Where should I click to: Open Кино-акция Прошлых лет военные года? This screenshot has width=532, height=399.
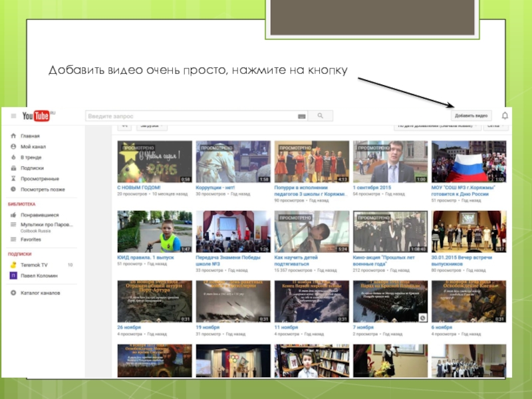pos(384,261)
